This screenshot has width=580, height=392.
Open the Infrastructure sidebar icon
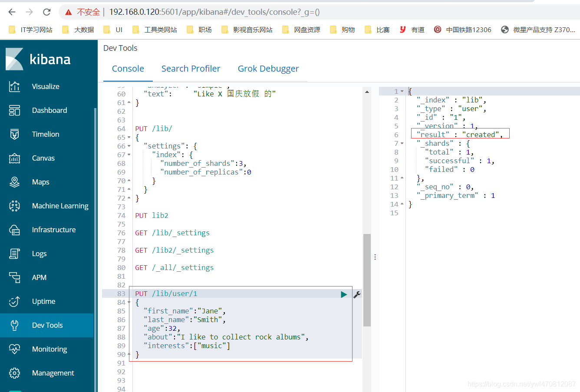pos(14,230)
